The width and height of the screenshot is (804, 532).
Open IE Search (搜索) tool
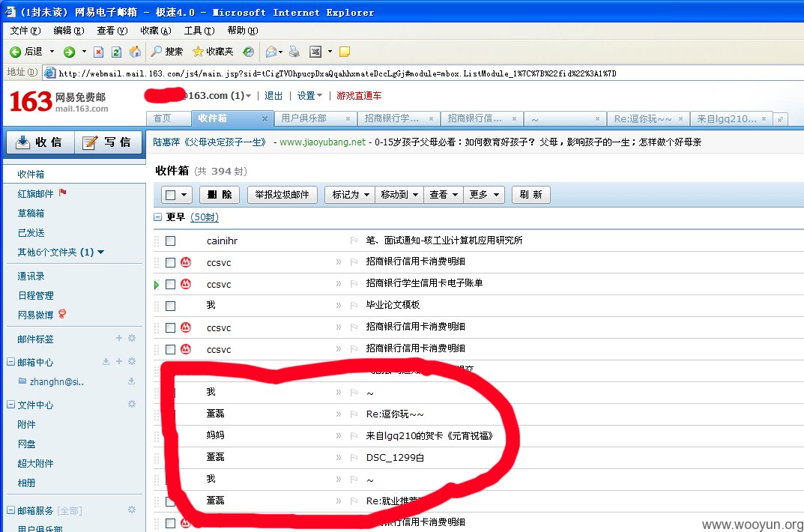pos(166,52)
